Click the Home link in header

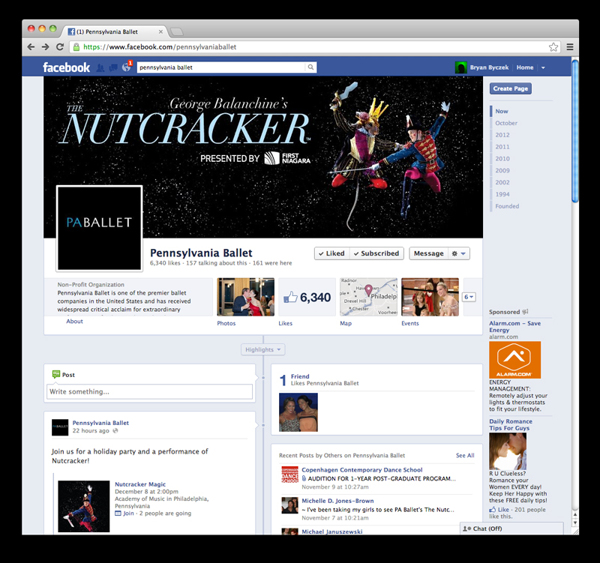525,67
